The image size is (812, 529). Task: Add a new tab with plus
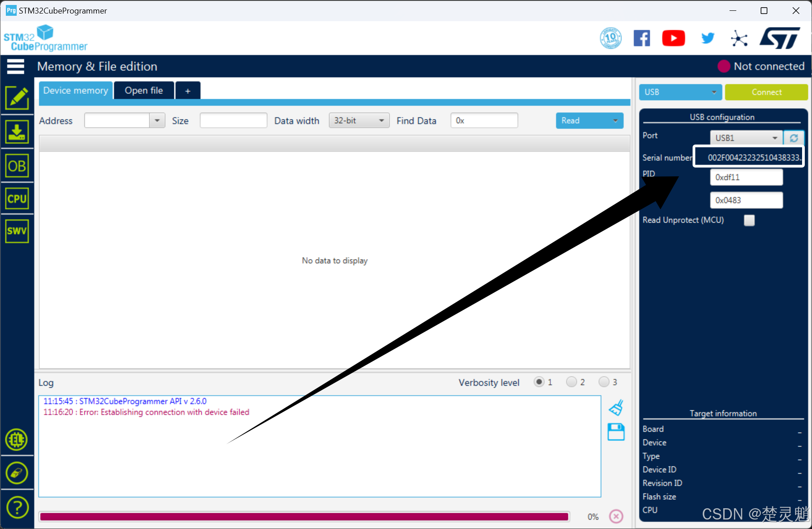(187, 91)
